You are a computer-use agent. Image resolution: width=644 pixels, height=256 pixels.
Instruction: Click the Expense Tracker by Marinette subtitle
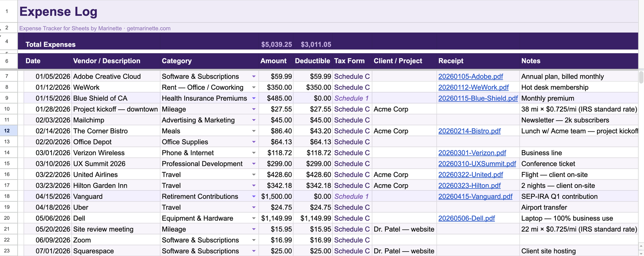(x=95, y=28)
